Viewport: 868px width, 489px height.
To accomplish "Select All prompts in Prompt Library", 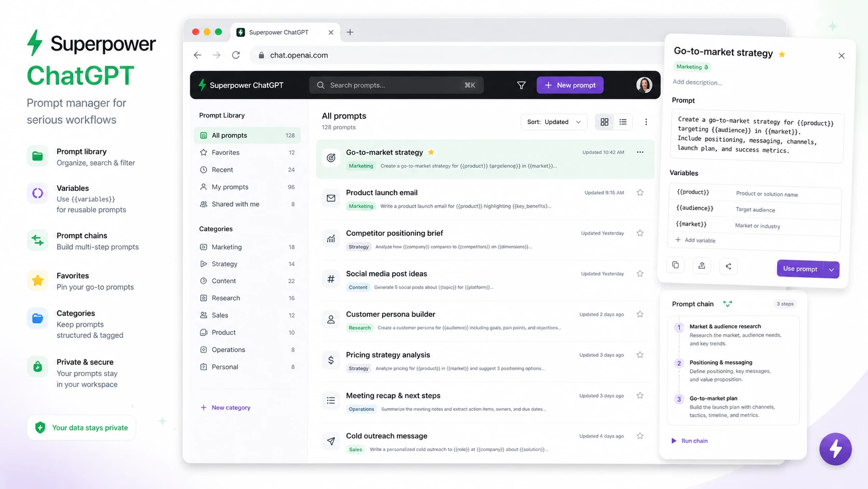I will (247, 135).
